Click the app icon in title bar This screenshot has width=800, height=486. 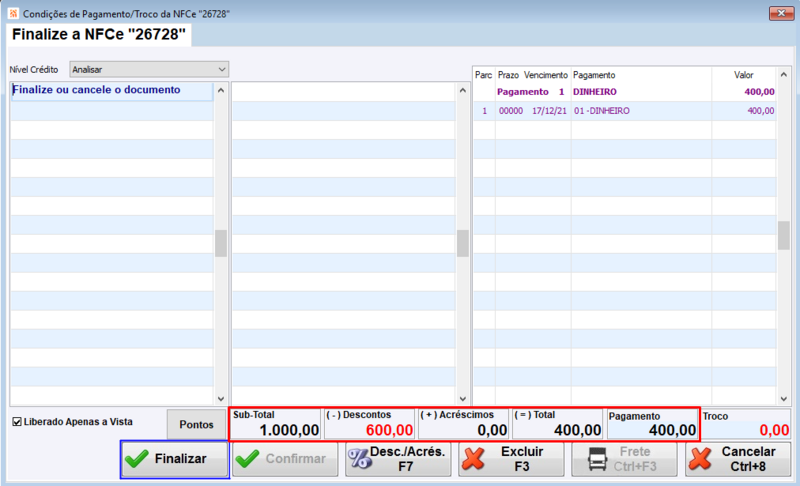click(x=13, y=13)
